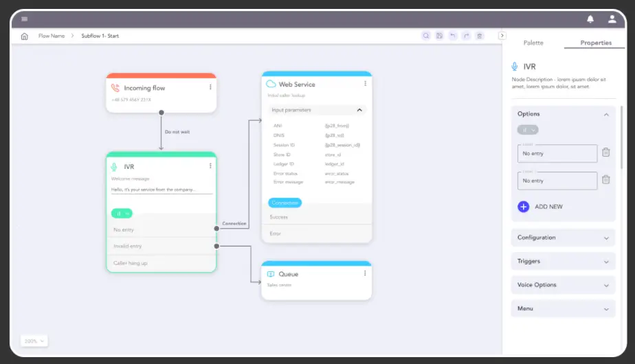Viewport: 635px width, 364px height.
Task: Edit the first No entry label field
Action: [557, 153]
